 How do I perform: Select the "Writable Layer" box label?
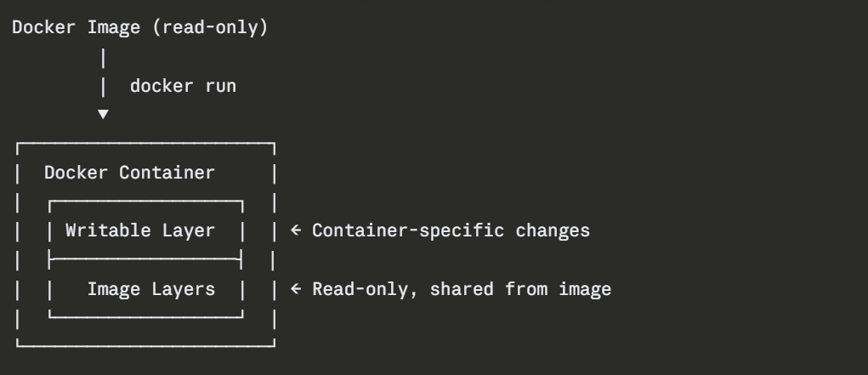coord(140,230)
